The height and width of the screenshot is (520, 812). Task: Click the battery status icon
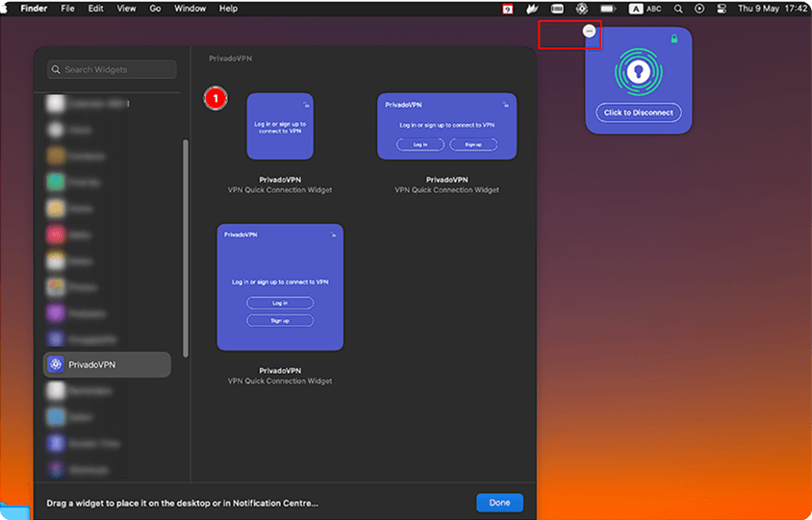[608, 9]
